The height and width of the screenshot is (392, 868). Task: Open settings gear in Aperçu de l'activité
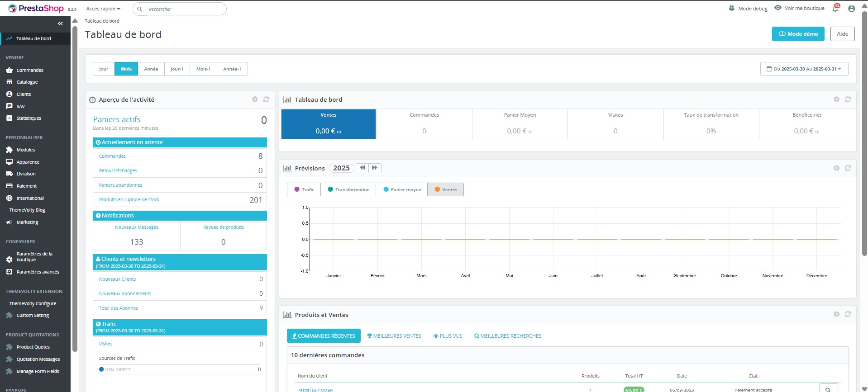click(255, 99)
